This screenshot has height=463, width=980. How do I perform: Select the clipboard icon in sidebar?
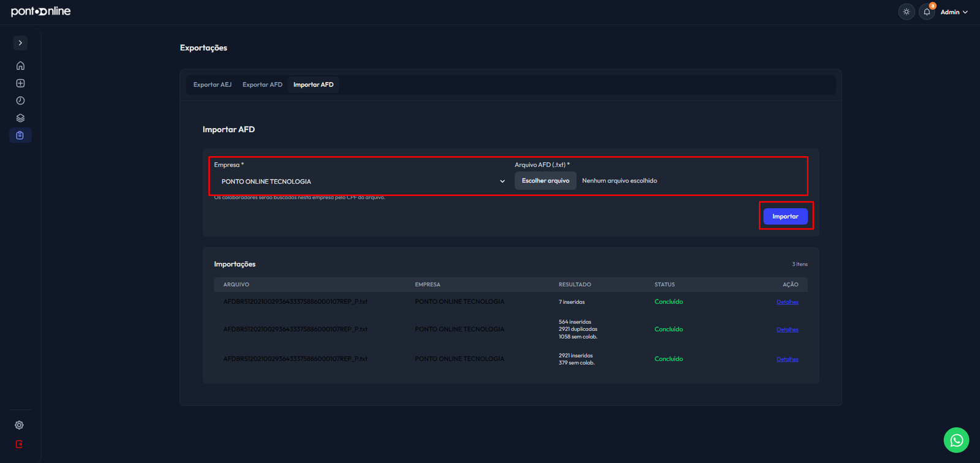coord(20,135)
